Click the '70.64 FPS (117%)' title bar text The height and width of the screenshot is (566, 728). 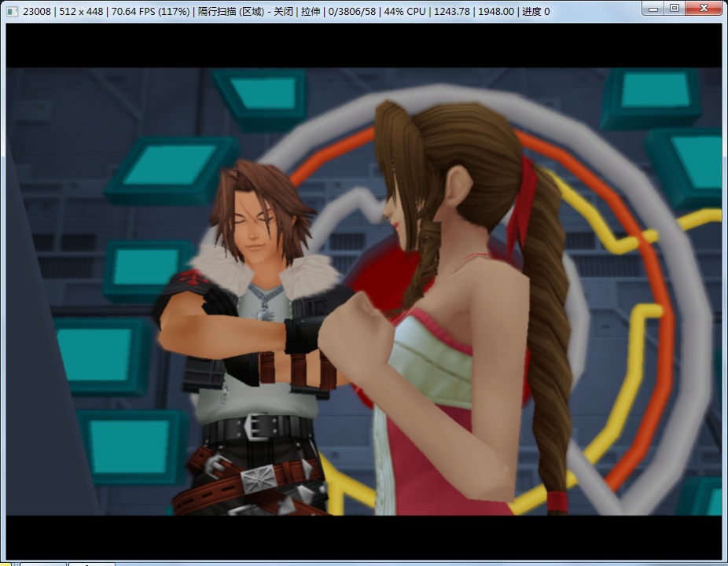pos(150,11)
